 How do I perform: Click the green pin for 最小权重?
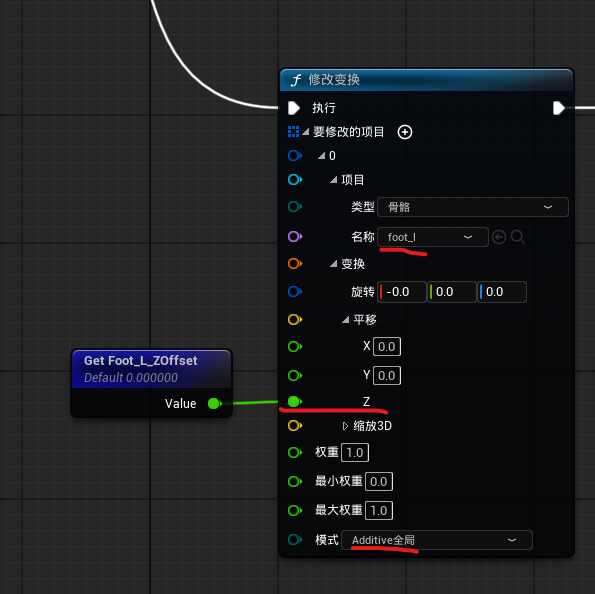pyautogui.click(x=295, y=481)
